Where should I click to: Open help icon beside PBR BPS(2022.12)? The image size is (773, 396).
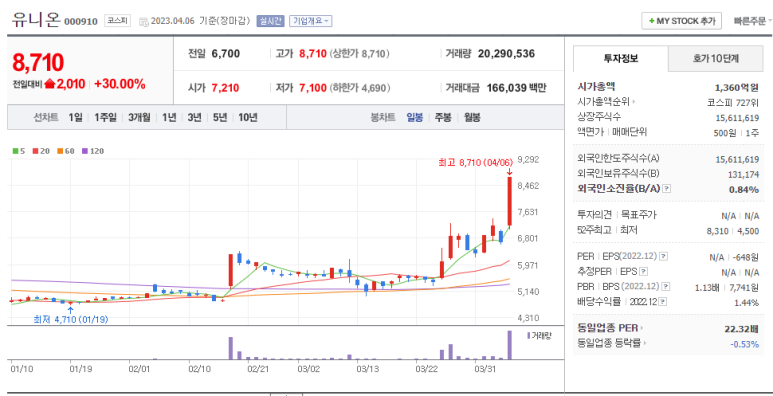pyautogui.click(x=666, y=287)
